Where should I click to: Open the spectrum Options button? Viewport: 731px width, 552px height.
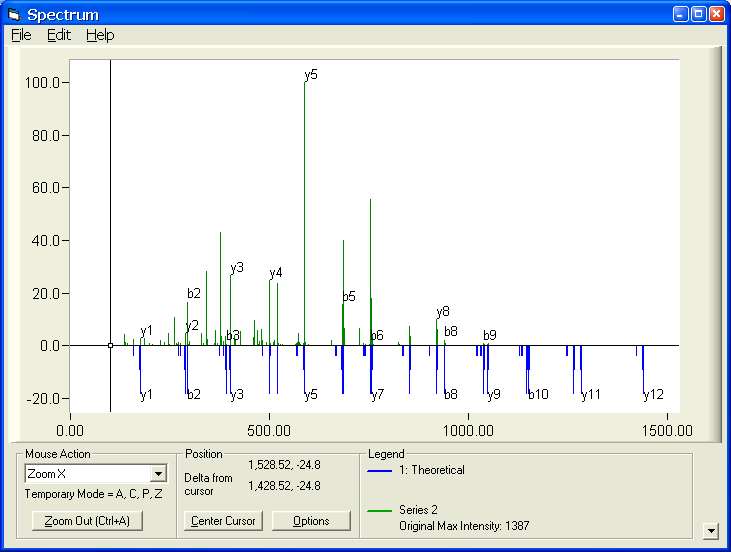pos(311,521)
